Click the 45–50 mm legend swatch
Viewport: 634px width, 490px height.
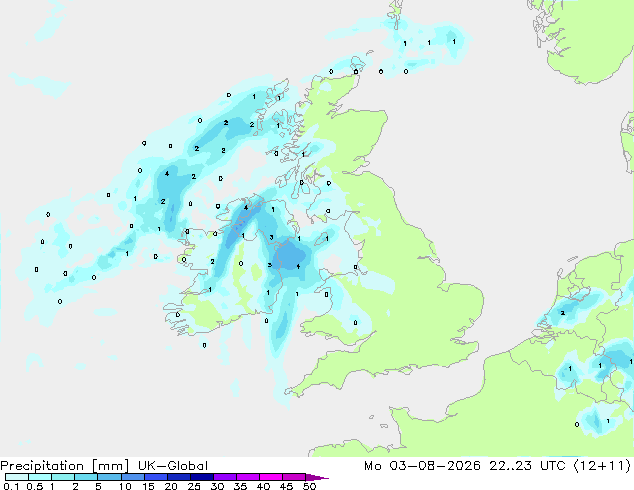(294, 477)
